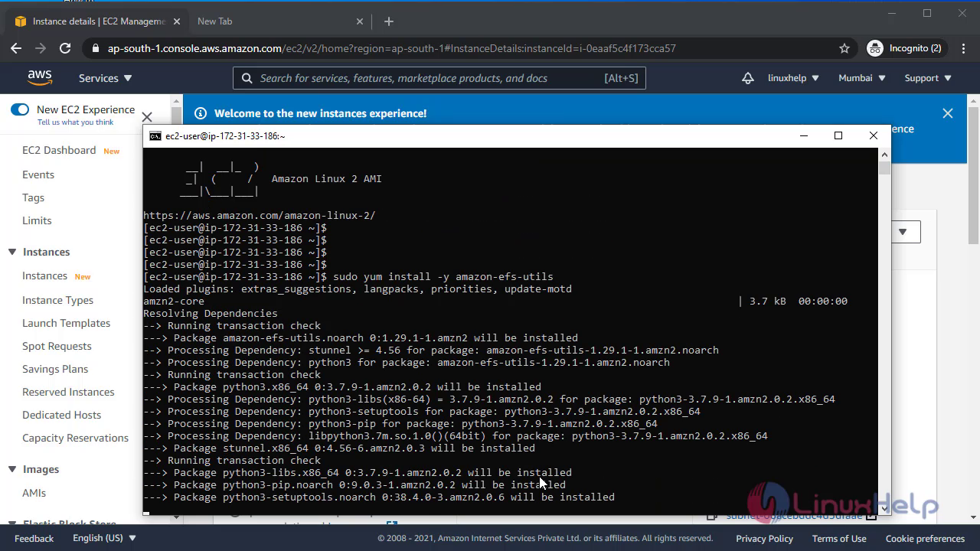Open the notifications bell icon
This screenshot has height=551, width=980.
coord(748,78)
